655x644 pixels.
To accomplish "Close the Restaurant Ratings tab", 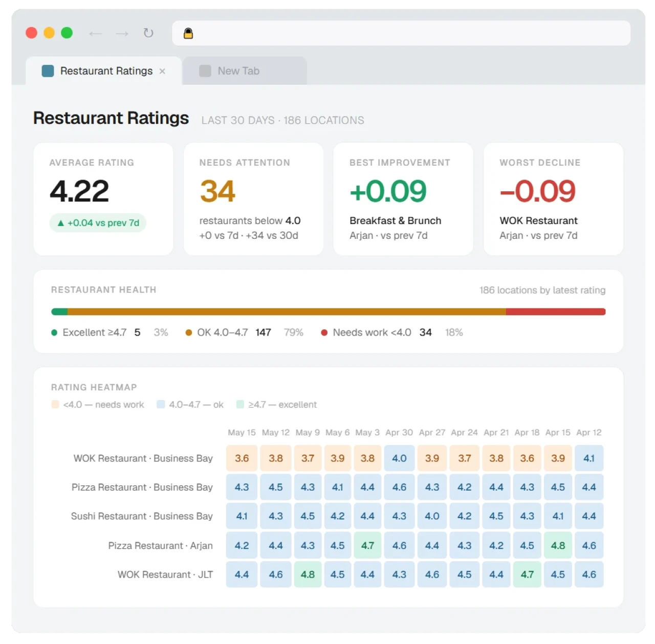I will 162,71.
